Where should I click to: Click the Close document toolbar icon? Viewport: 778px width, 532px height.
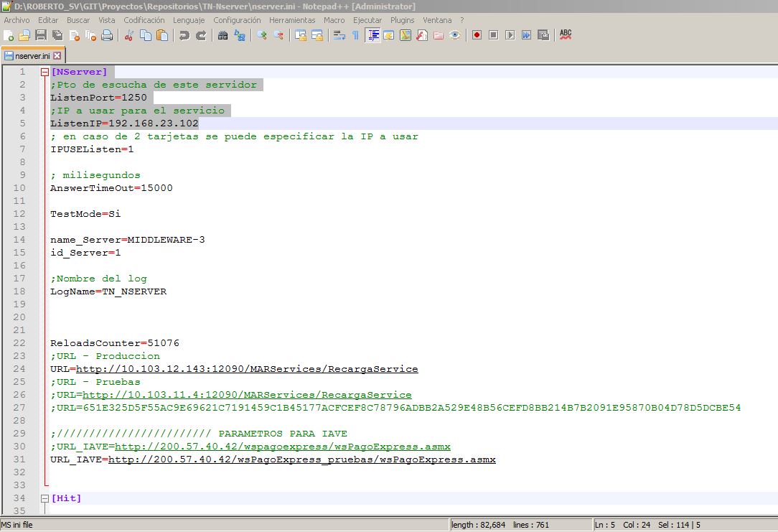coord(75,35)
